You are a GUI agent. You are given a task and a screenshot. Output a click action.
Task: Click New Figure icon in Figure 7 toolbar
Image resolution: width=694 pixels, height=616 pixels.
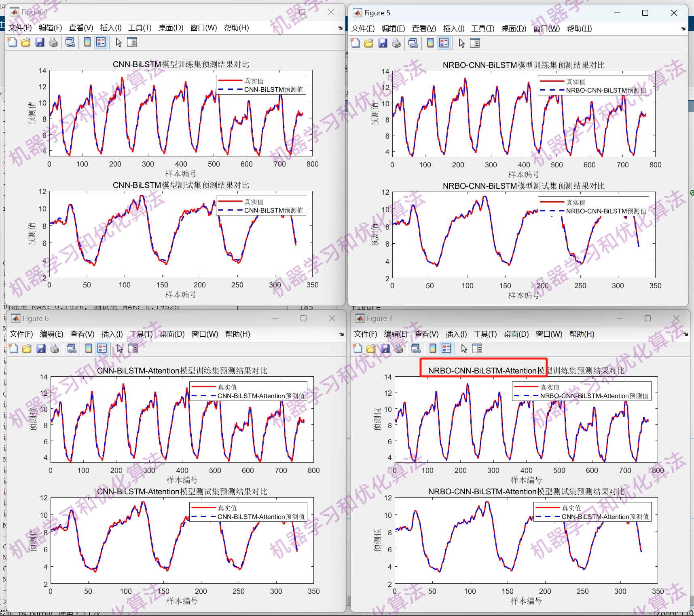(x=358, y=348)
